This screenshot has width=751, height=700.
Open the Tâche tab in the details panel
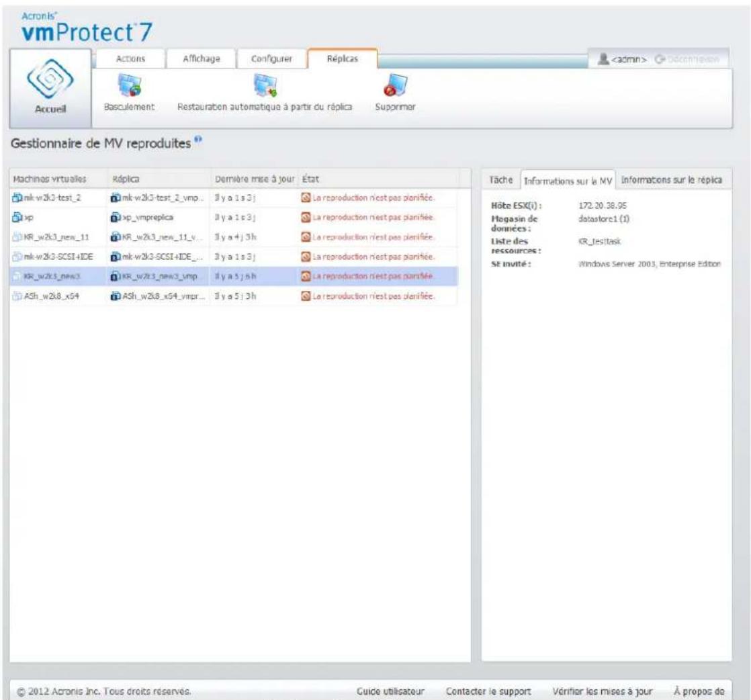(501, 179)
